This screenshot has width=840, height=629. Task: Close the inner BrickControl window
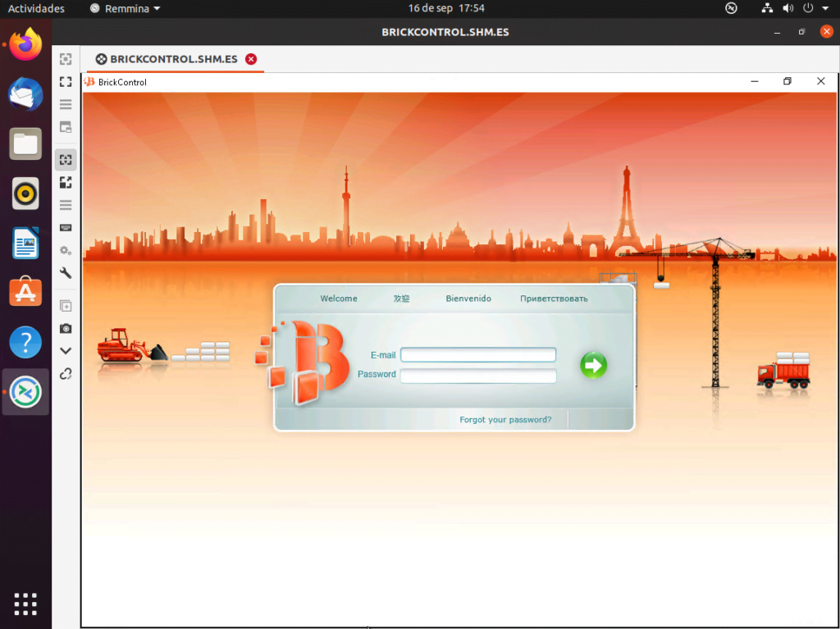click(x=820, y=81)
